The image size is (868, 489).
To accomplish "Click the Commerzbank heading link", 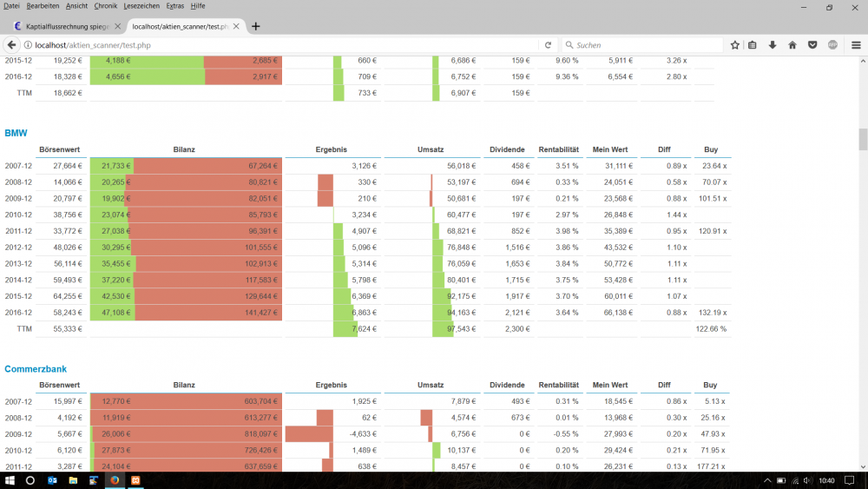I will pyautogui.click(x=36, y=369).
